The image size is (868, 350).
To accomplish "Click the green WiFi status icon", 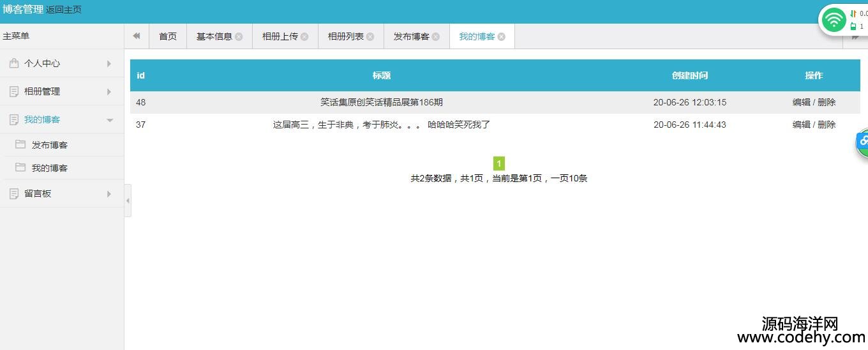I will 834,20.
